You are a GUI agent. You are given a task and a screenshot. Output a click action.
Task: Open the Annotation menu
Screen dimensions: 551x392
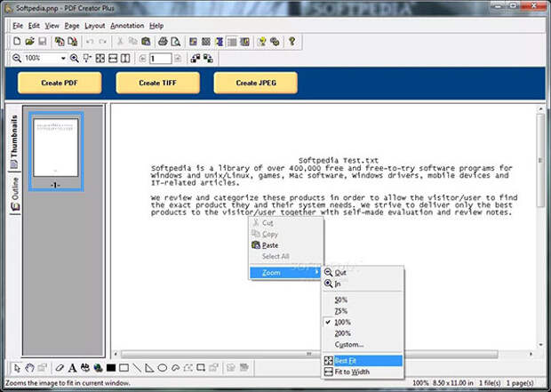coord(126,26)
